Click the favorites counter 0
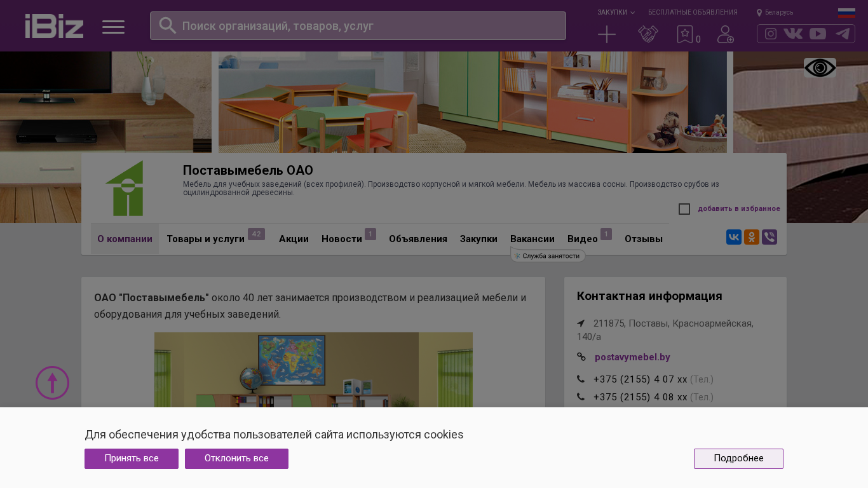 click(698, 39)
